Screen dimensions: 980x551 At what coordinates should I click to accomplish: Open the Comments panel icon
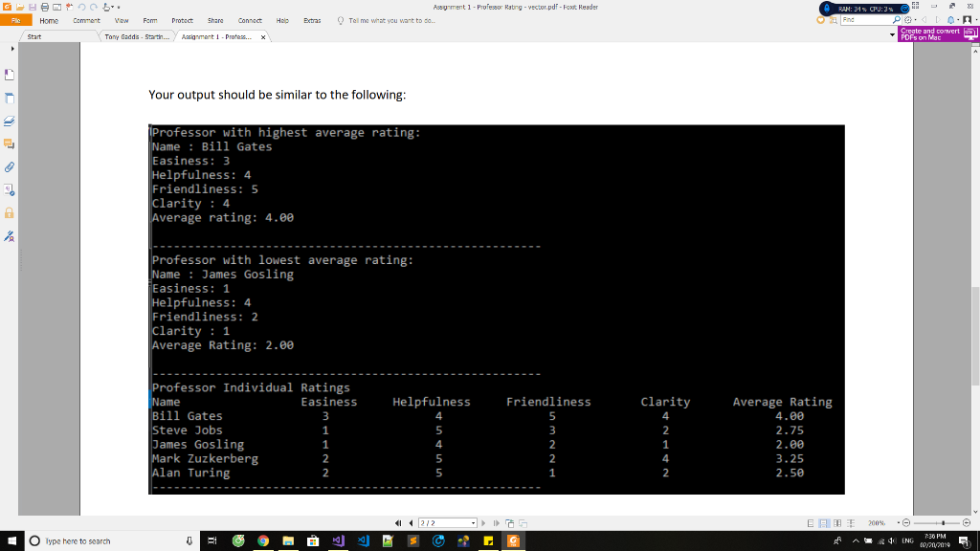[x=10, y=144]
